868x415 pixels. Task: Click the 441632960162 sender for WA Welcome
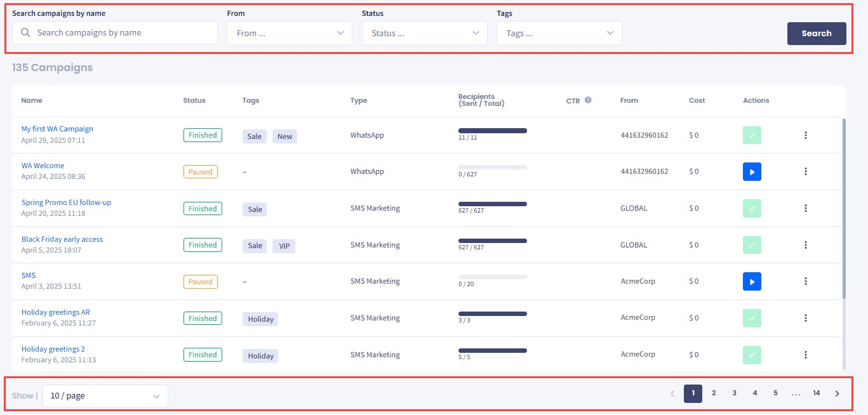pyautogui.click(x=644, y=171)
